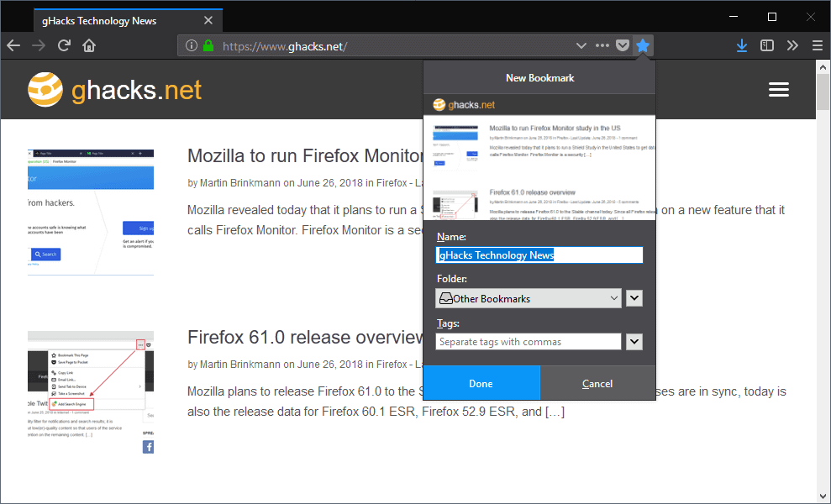Image resolution: width=831 pixels, height=504 pixels.
Task: Edit the bookmark Name field
Action: [539, 255]
